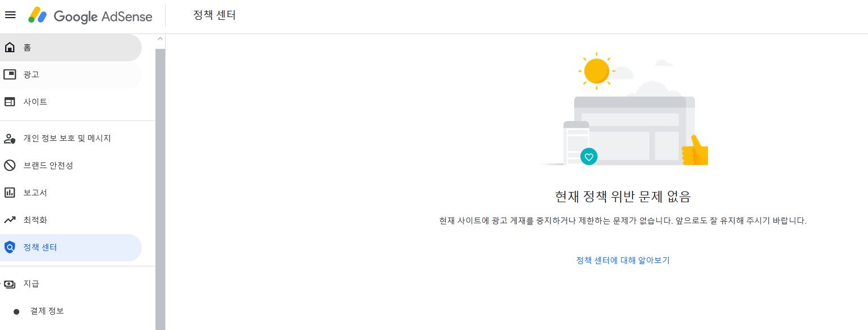The image size is (868, 330).
Task: Click the bar chart icon beside 보고서
Action: [x=10, y=193]
